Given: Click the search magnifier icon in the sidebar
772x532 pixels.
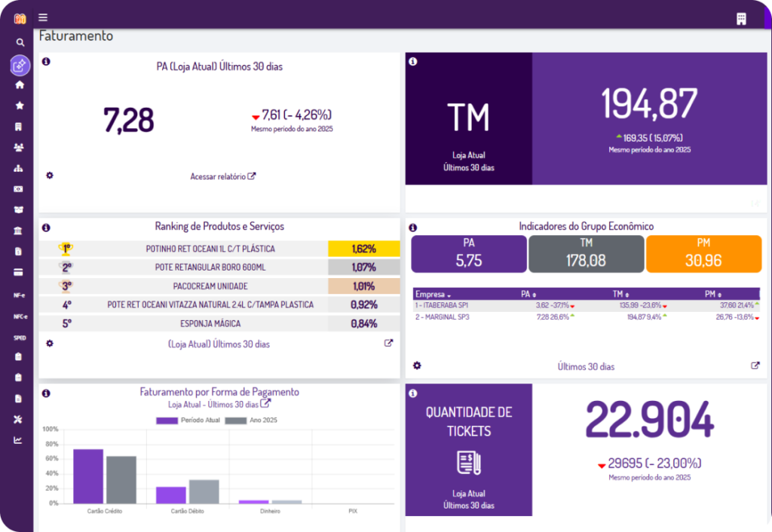Looking at the screenshot, I should [x=20, y=43].
